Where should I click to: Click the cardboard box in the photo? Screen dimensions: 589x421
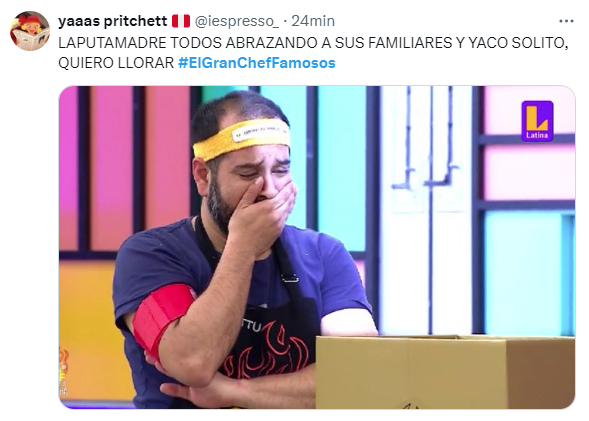click(445, 372)
